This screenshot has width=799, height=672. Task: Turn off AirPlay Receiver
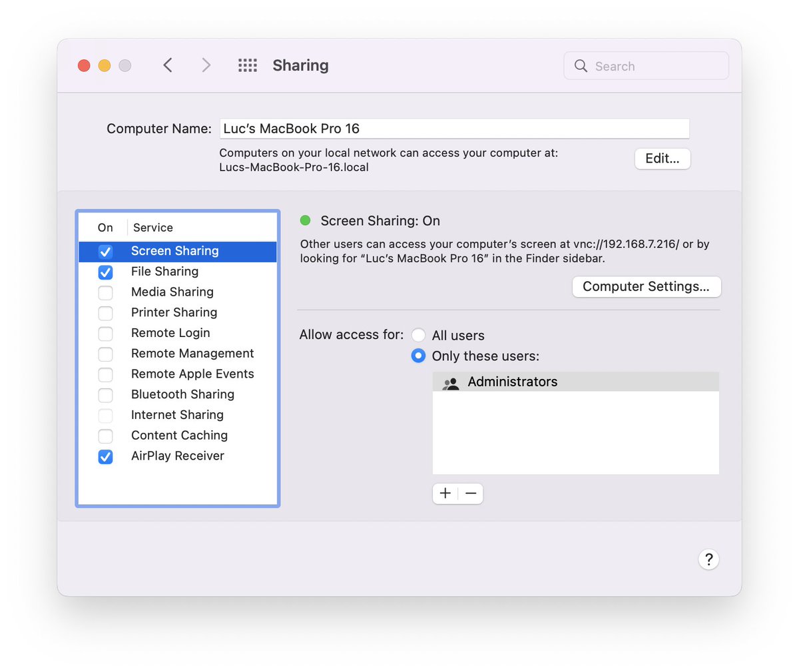[105, 456]
